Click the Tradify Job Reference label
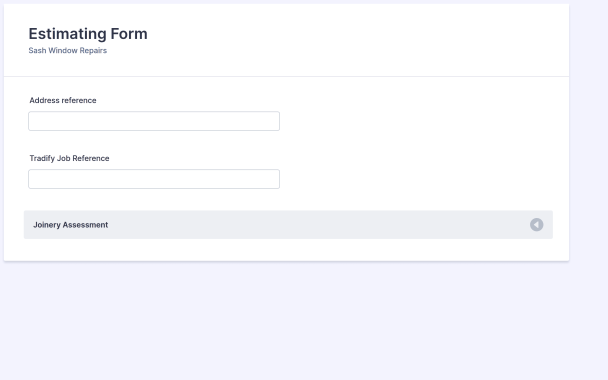Image resolution: width=608 pixels, height=380 pixels. (x=69, y=158)
